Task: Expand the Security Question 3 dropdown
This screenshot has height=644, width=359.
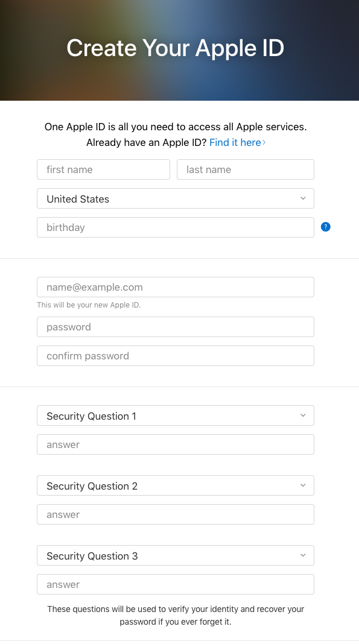Action: 176,555
